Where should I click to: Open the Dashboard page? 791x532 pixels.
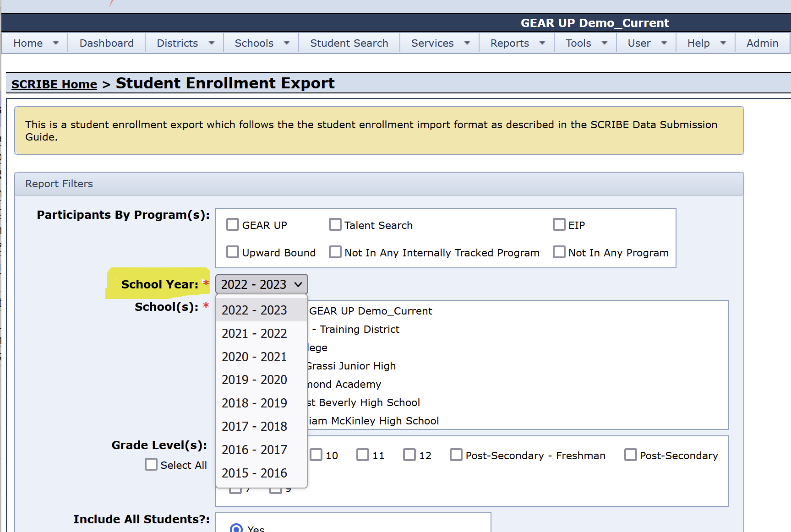(107, 43)
